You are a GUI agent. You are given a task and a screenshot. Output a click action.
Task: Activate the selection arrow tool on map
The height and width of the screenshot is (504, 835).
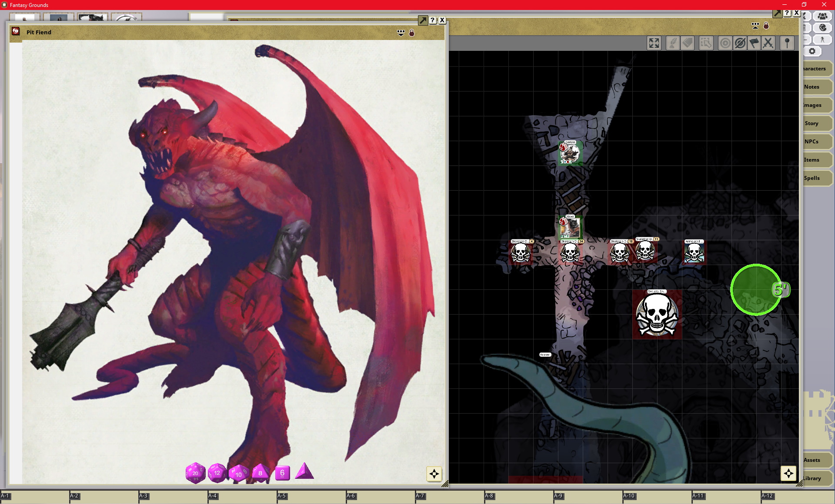click(x=706, y=43)
